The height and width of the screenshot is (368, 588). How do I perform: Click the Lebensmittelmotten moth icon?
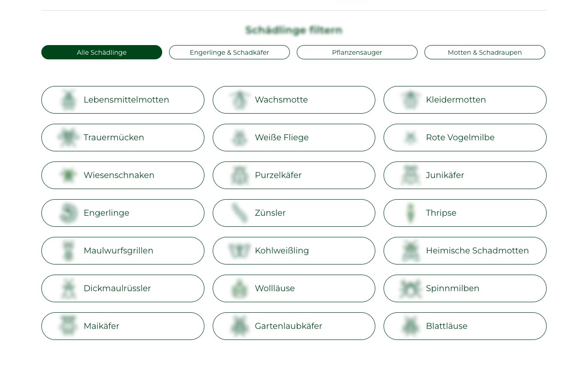point(68,100)
